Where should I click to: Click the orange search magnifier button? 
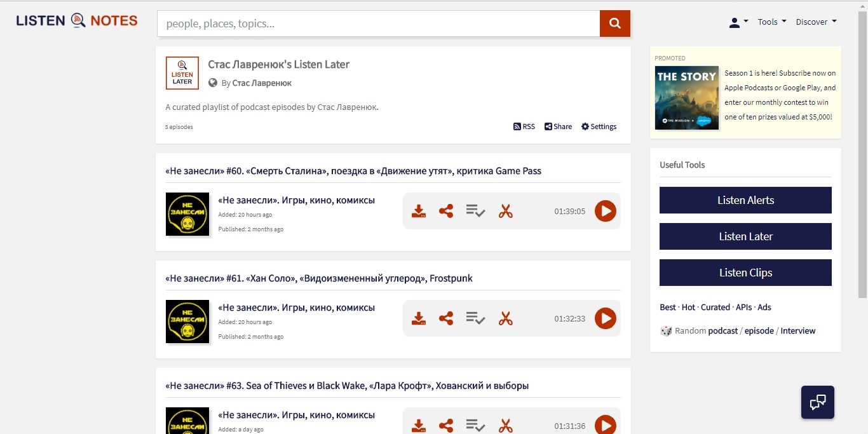[614, 24]
